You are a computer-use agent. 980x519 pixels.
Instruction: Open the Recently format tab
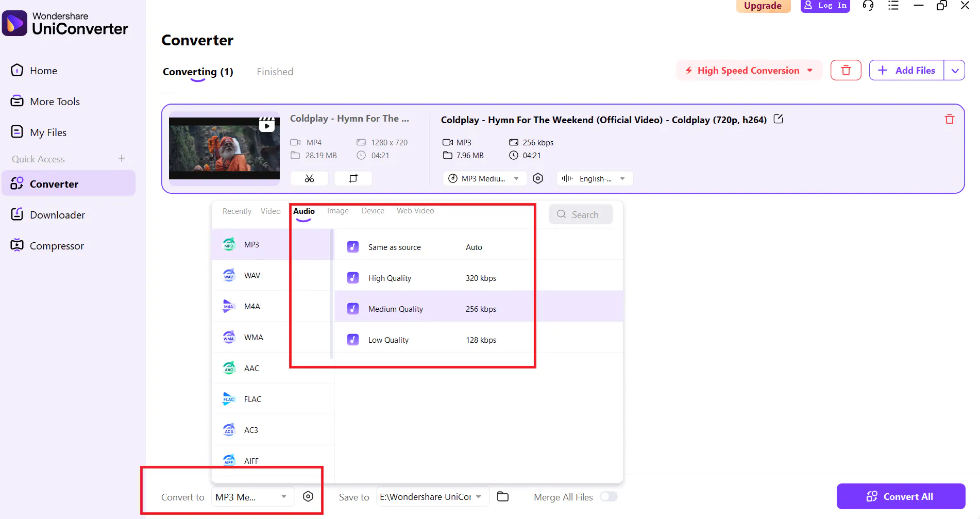(237, 211)
